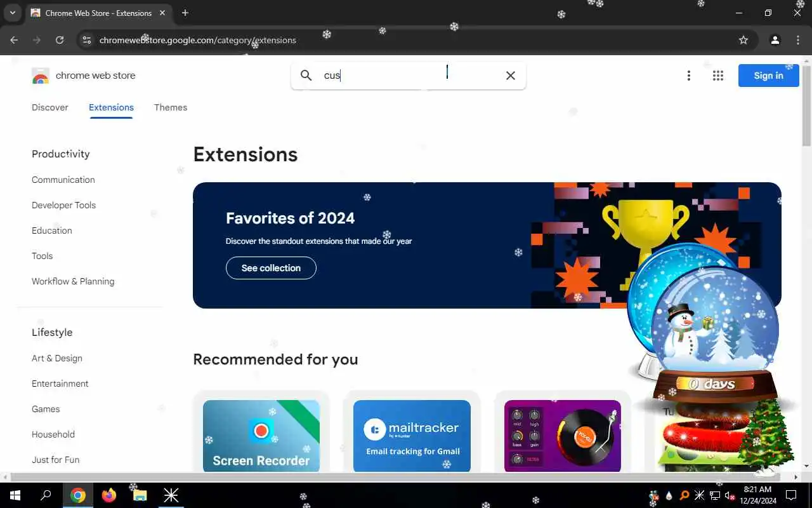Open the Tools category
Viewport: 812px width, 508px height.
point(43,256)
